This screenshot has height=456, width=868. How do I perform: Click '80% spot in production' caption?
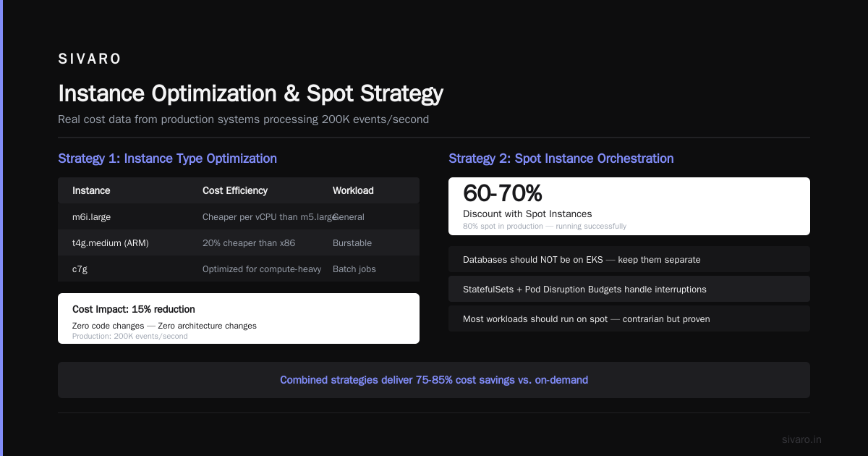(545, 226)
